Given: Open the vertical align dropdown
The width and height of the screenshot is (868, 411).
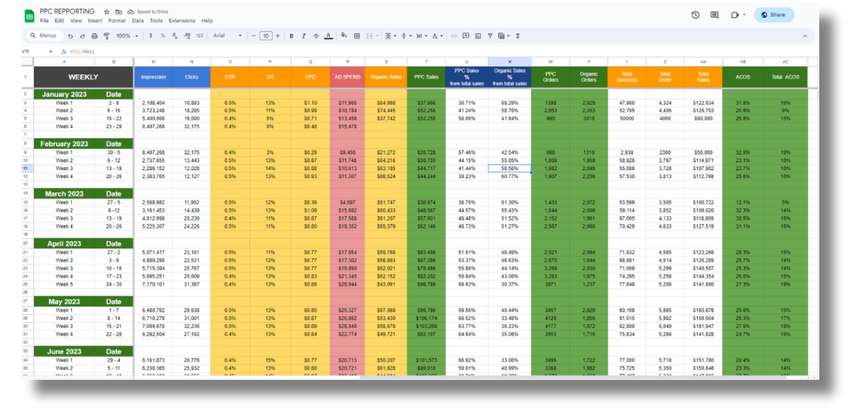Looking at the screenshot, I should coord(406,36).
